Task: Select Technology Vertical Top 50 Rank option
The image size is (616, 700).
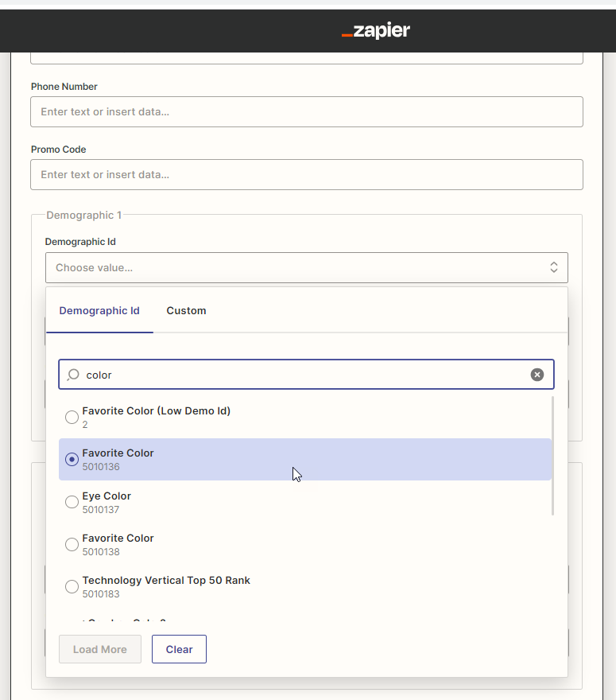Action: (72, 587)
